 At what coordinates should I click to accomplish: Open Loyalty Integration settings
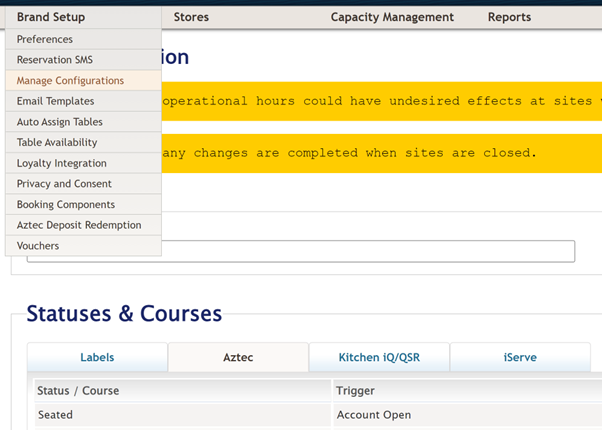point(83,163)
